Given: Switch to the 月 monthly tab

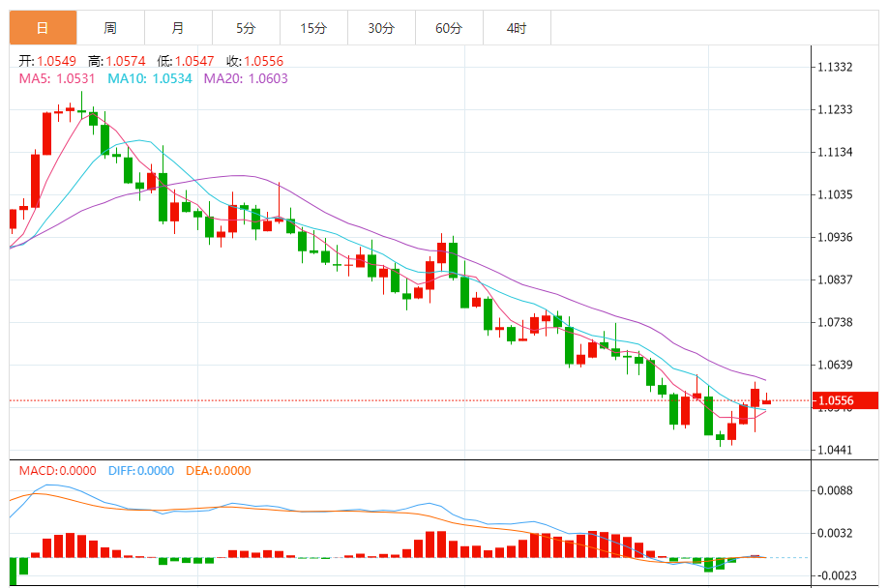Looking at the screenshot, I should coord(178,27).
